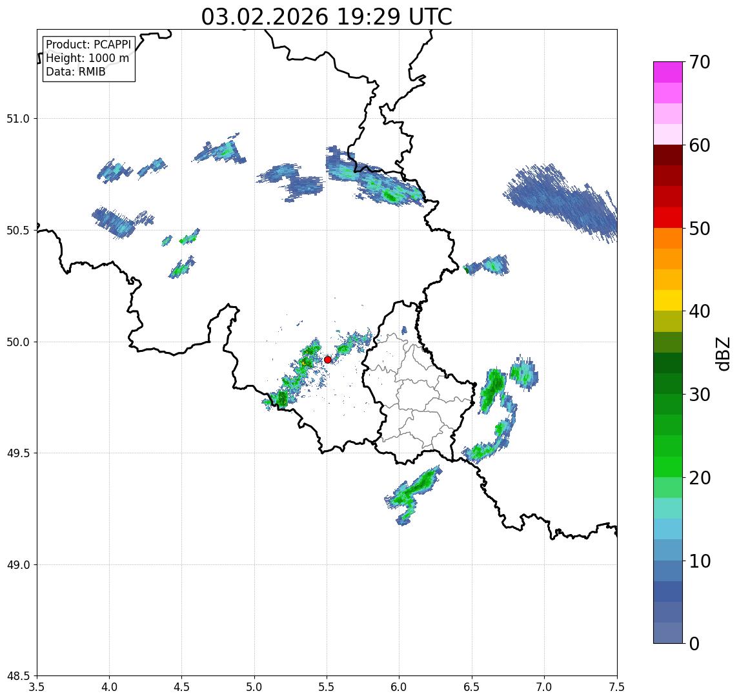This screenshot has height=700, width=739.
Task: Click the '70' colorbar tick label
Action: tap(700, 62)
